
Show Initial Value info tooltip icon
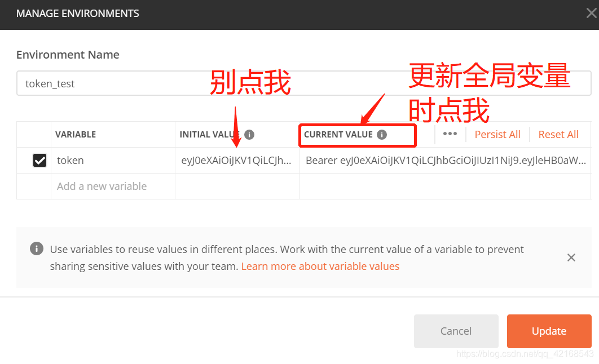click(x=249, y=135)
